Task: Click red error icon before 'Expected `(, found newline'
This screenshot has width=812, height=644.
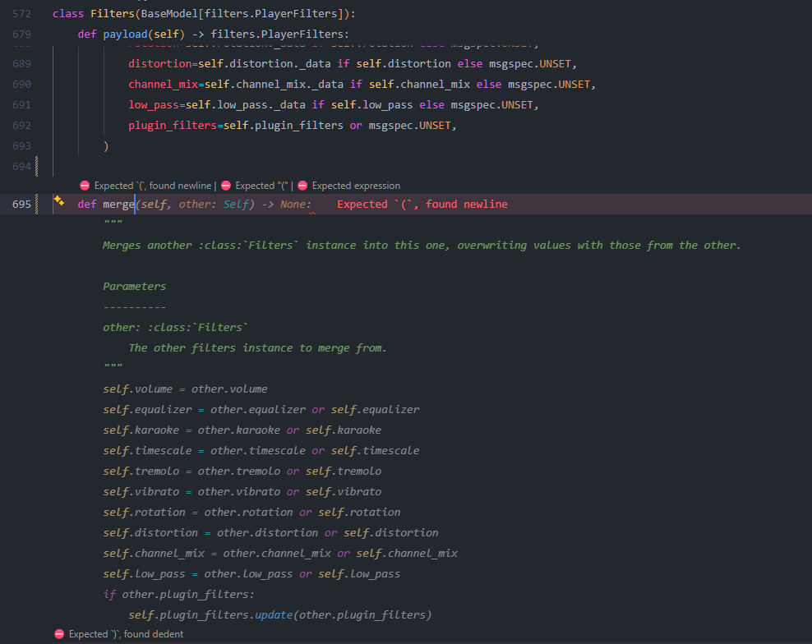Action: click(x=85, y=186)
